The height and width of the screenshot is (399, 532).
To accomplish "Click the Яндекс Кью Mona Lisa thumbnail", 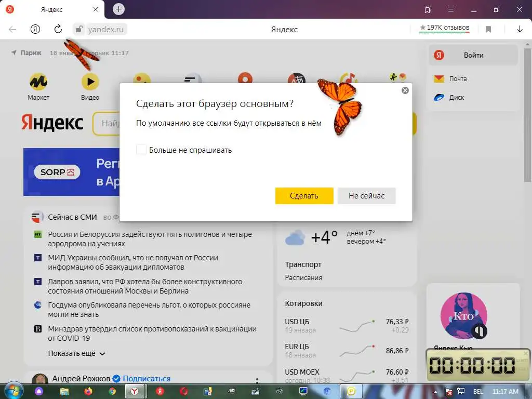I will point(464,316).
